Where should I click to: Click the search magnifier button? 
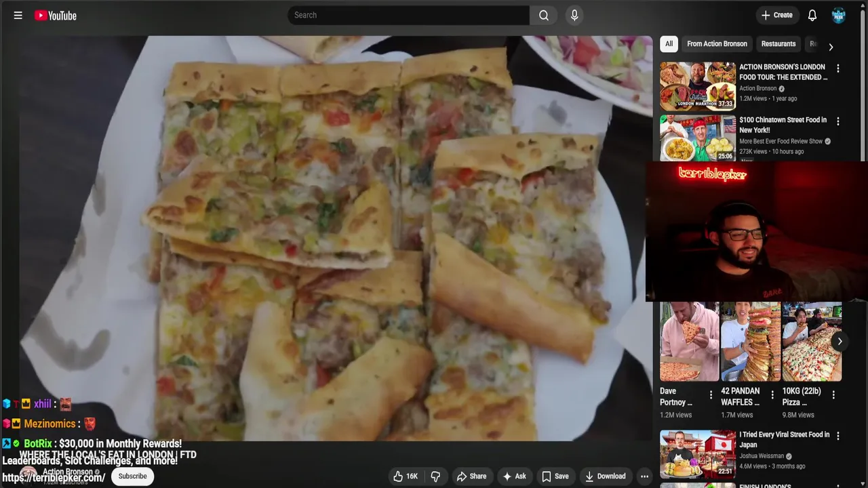click(x=544, y=15)
